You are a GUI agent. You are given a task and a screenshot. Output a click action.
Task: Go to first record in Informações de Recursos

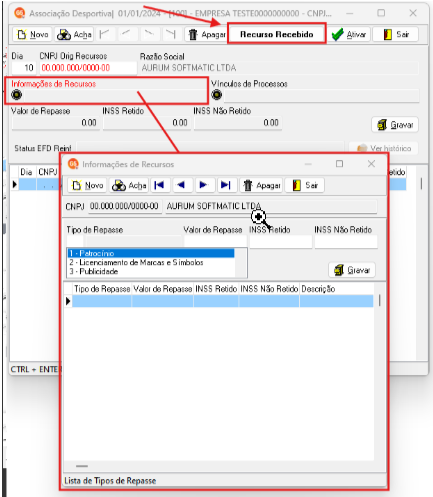point(160,185)
